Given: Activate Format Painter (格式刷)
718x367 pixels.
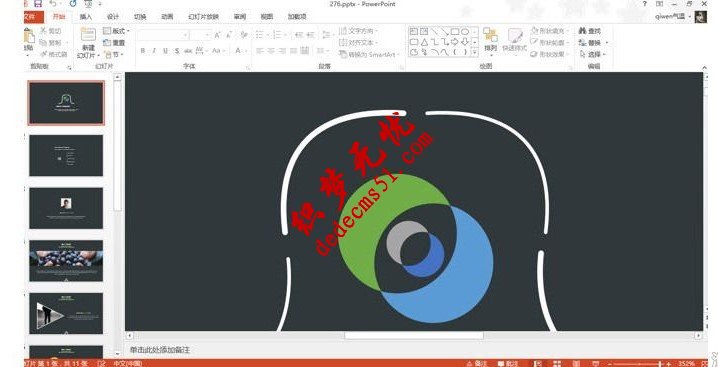Looking at the screenshot, I should coord(53,54).
